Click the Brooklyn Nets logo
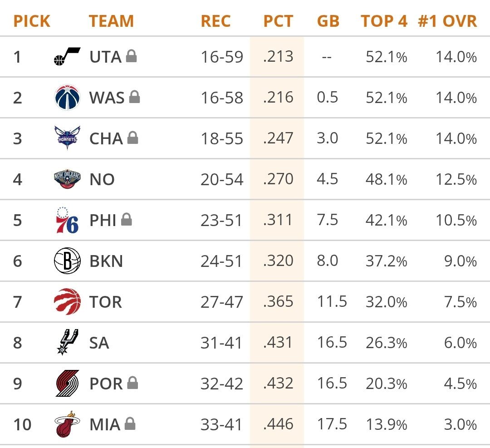The image size is (490, 448). pos(67,261)
